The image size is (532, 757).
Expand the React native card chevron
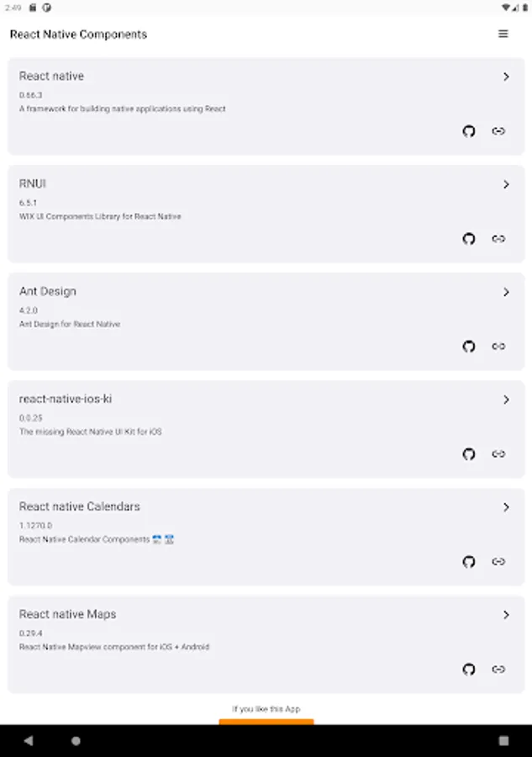pos(506,77)
